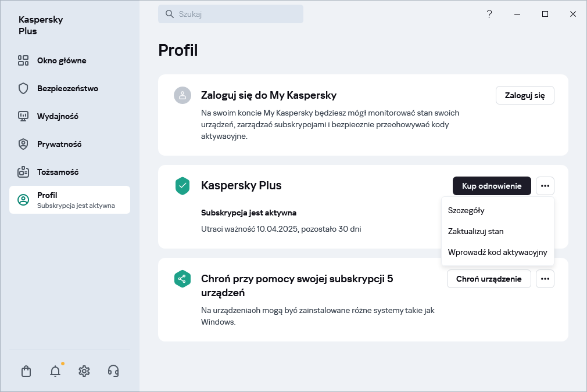Click the green share devices icon
Viewport: 587px width, 392px height.
182,279
